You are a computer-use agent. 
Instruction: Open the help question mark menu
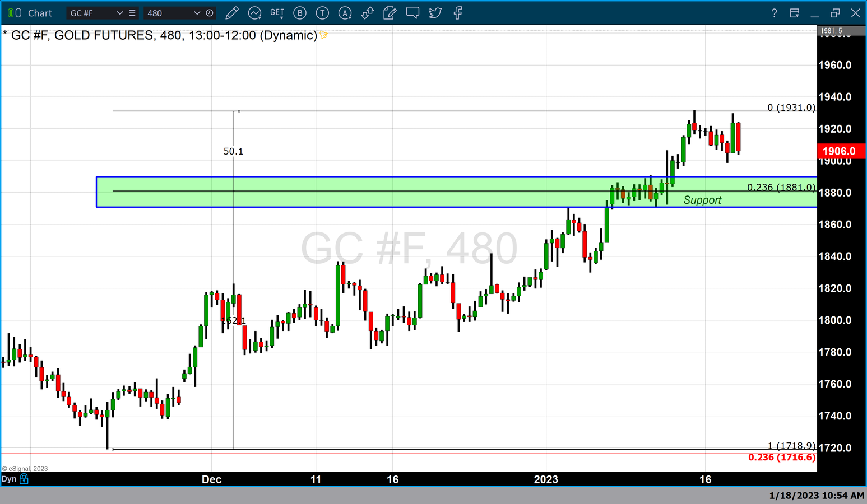[x=774, y=13]
